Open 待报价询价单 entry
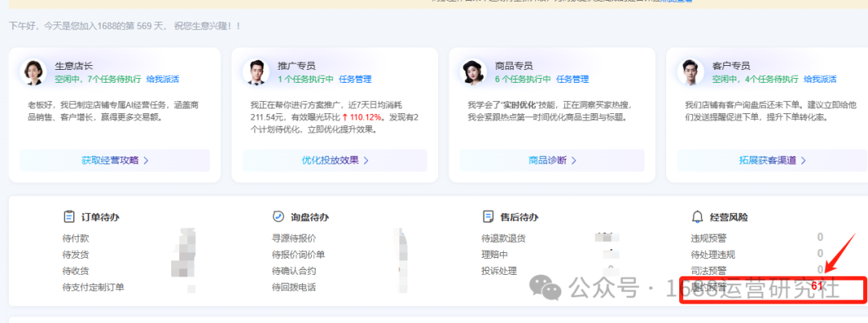The image size is (868, 323). [298, 255]
